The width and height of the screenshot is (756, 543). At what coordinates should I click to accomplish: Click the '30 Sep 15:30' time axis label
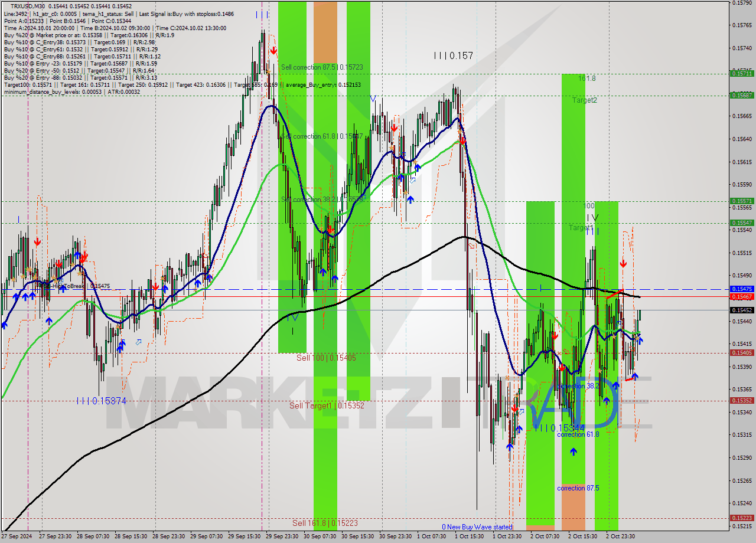(359, 537)
